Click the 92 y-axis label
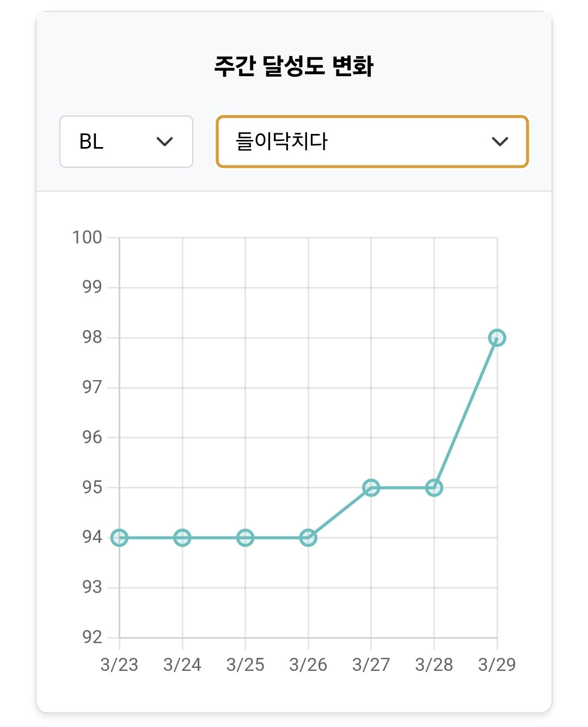This screenshot has height=727, width=588. (92, 637)
